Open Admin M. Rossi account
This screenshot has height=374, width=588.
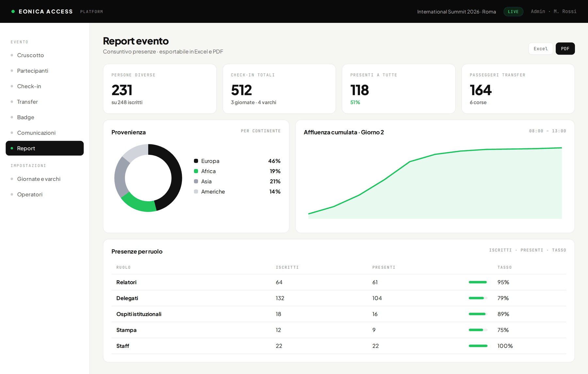[553, 11]
